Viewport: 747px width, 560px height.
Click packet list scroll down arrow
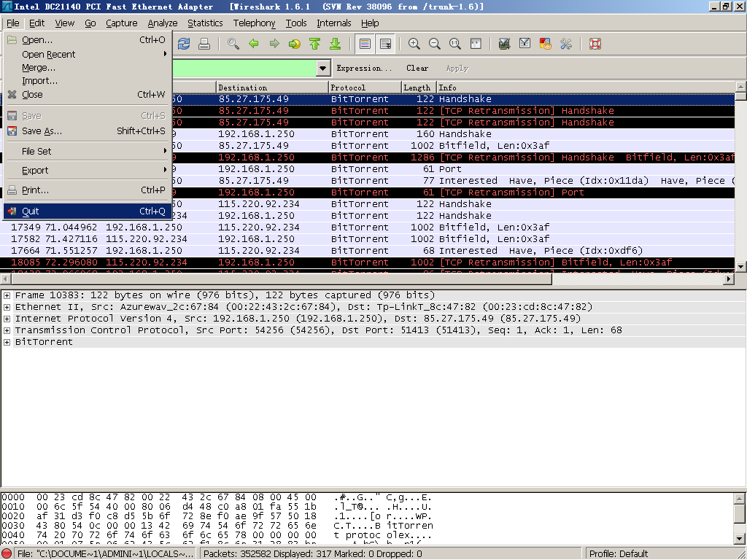click(x=740, y=267)
